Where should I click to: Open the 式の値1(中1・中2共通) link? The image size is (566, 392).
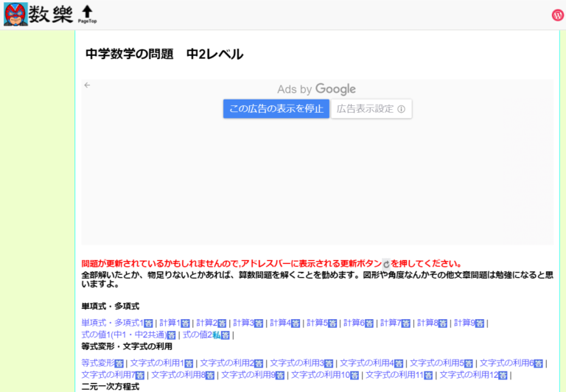coord(124,335)
